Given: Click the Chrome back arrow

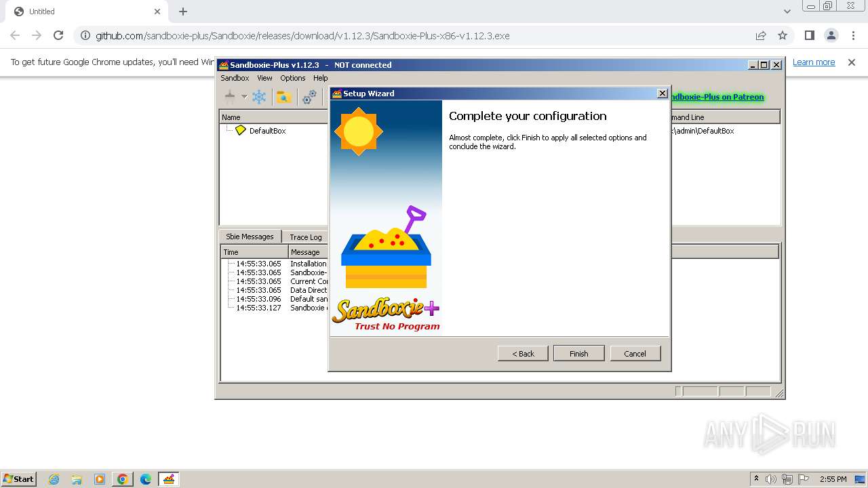Looking at the screenshot, I should [15, 35].
